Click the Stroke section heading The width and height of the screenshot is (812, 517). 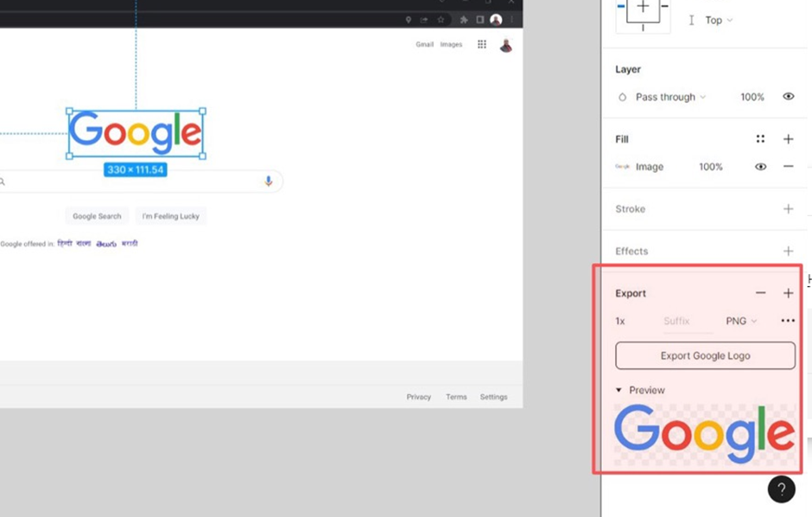[x=631, y=208]
